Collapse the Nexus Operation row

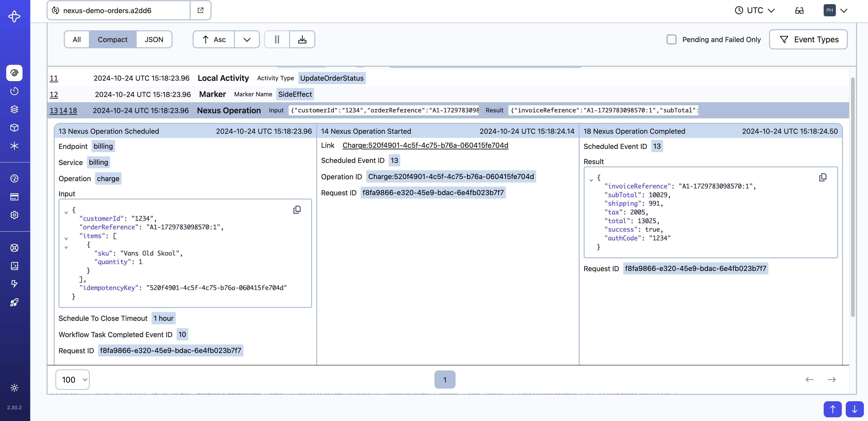pyautogui.click(x=448, y=110)
